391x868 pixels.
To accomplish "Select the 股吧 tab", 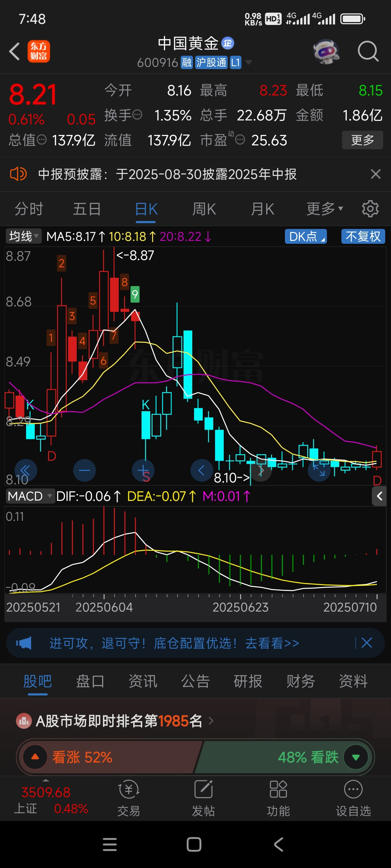I will coord(38,681).
